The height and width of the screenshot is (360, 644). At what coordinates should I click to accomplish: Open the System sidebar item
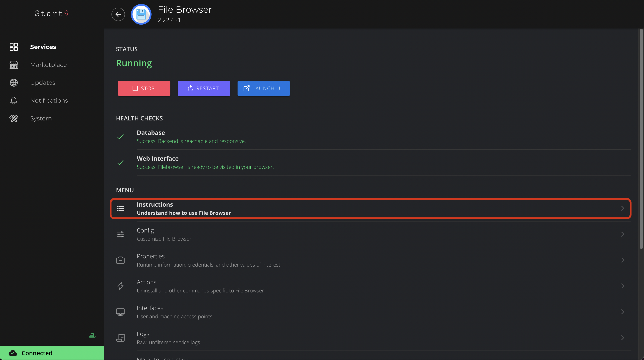click(x=41, y=118)
